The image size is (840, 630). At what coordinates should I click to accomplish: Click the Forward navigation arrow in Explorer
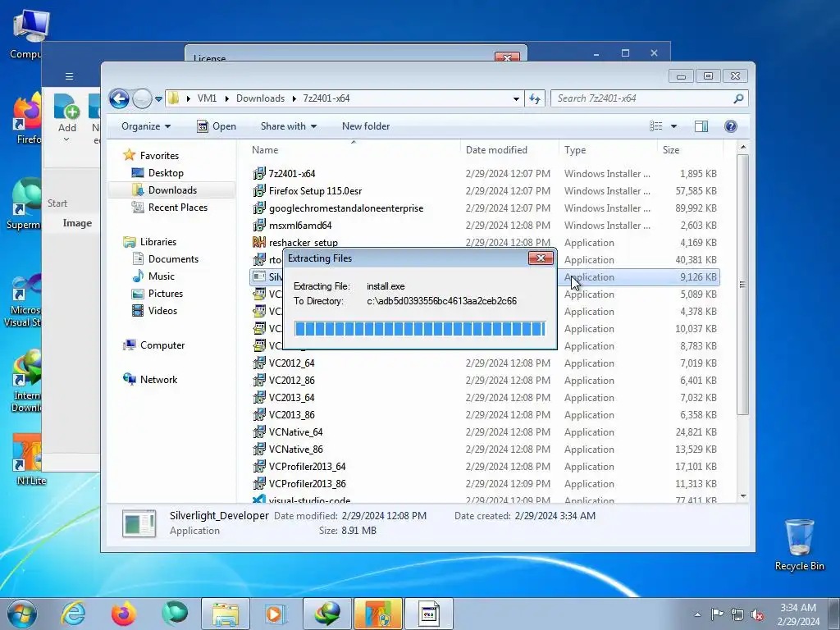point(142,98)
